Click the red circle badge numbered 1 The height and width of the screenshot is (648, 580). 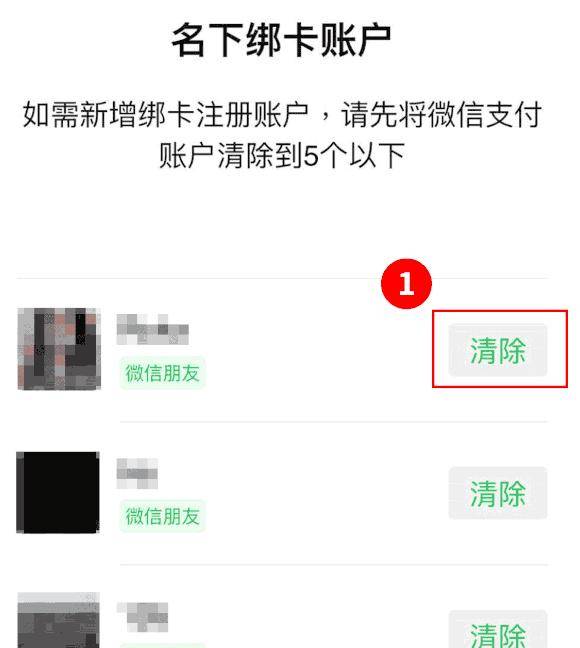pos(406,284)
